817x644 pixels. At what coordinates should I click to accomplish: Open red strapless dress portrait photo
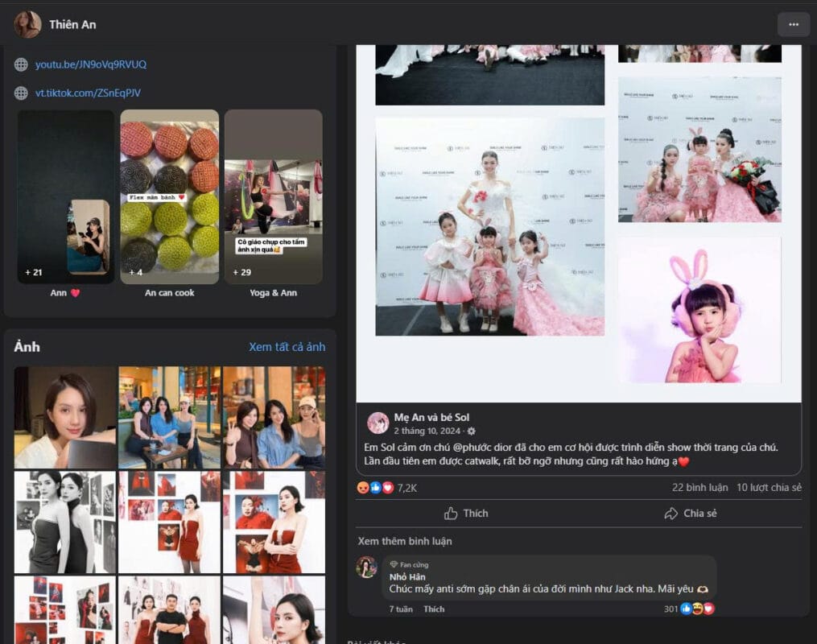pos(274,522)
